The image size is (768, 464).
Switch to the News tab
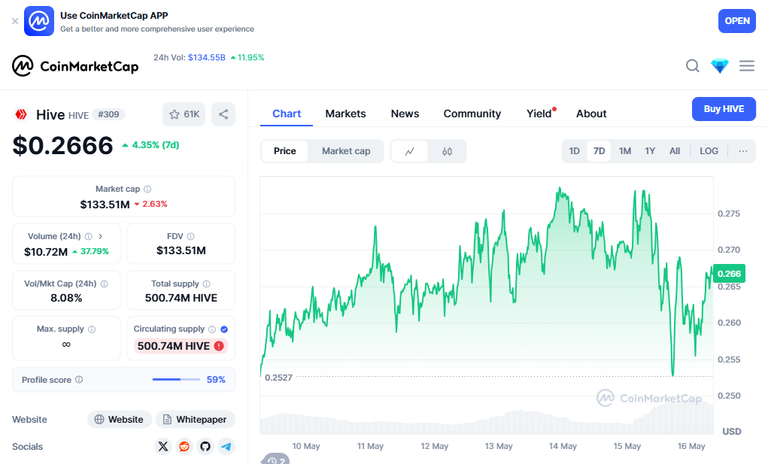(x=405, y=114)
